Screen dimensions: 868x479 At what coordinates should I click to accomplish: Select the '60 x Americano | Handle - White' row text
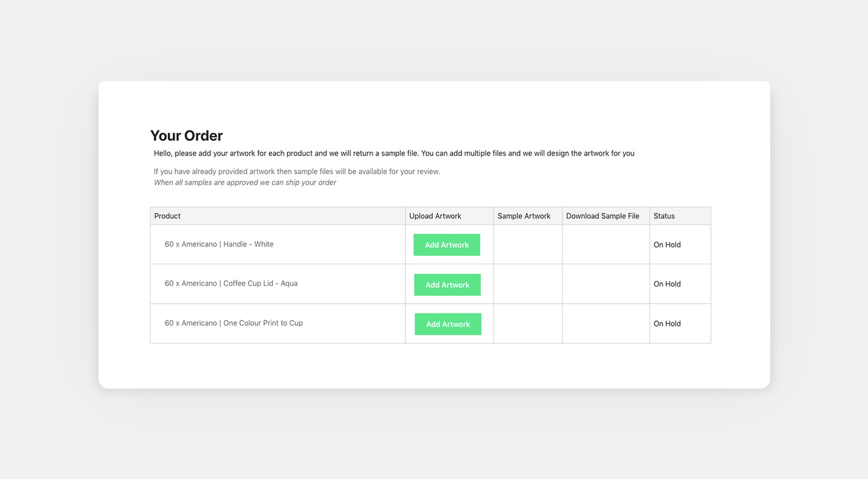click(x=219, y=244)
